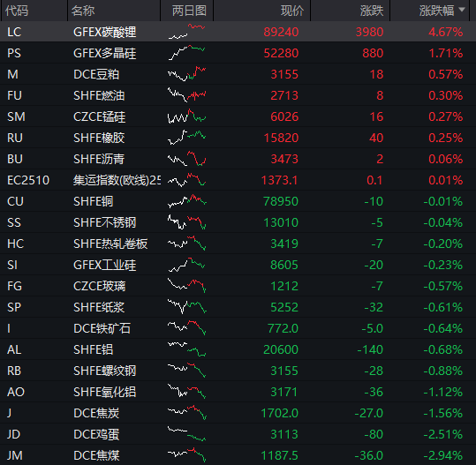Open the GFEX碳酸锂 two-day chart thumbnail
Image resolution: width=476 pixels, height=465 pixels.
(187, 32)
